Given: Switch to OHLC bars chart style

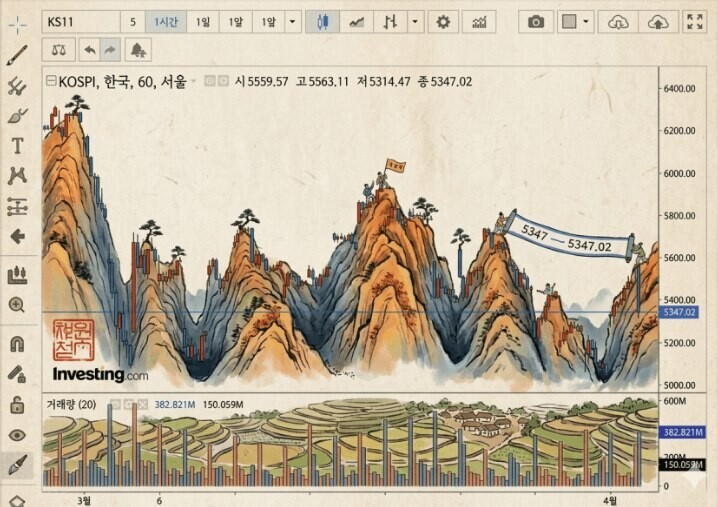Looking at the screenshot, I should click(x=390, y=22).
